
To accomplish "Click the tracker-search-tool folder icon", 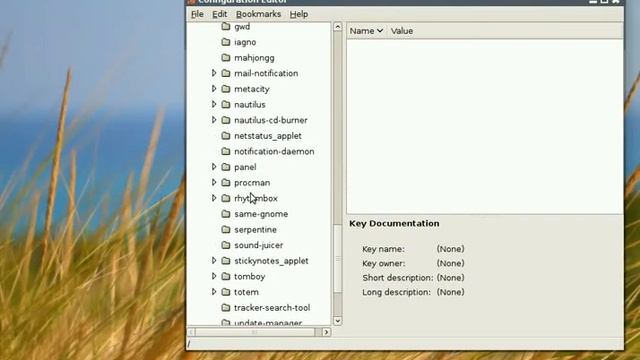I will tap(226, 307).
